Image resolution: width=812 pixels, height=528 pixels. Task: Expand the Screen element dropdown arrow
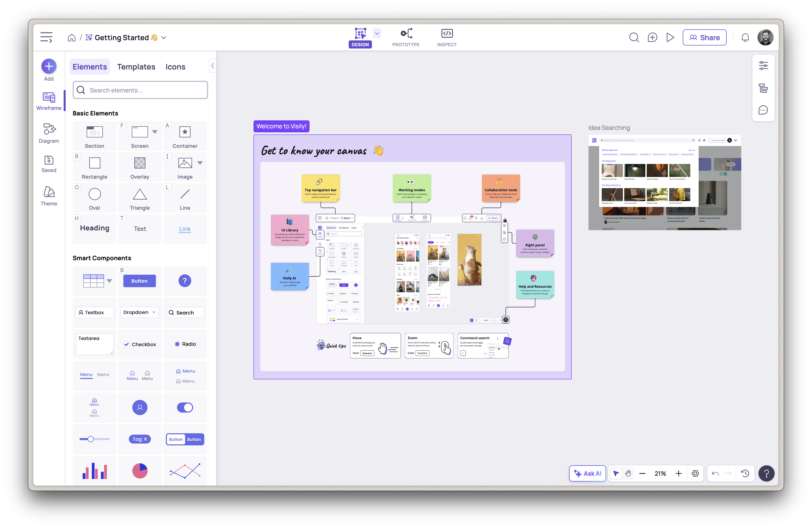coord(155,132)
